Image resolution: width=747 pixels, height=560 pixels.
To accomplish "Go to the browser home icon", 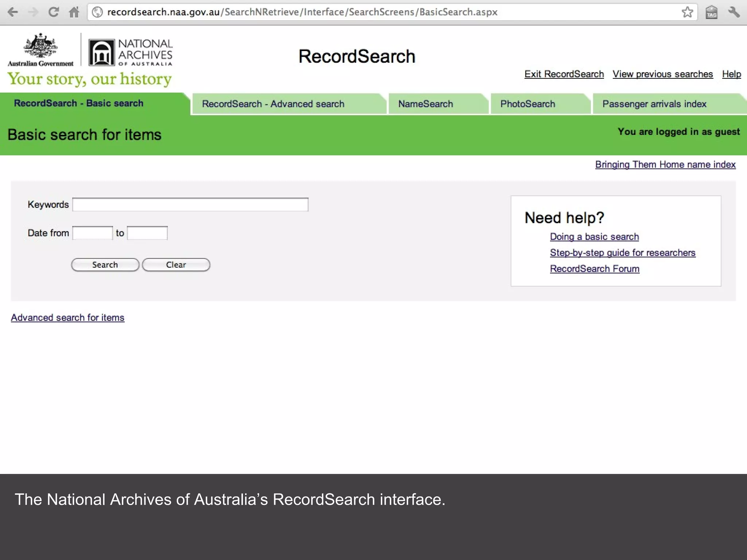I will (x=74, y=12).
